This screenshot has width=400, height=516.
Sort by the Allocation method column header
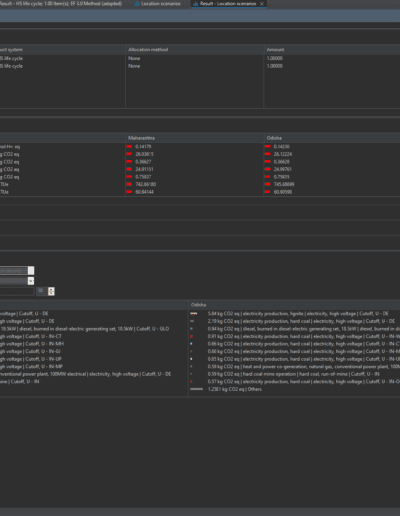click(148, 50)
